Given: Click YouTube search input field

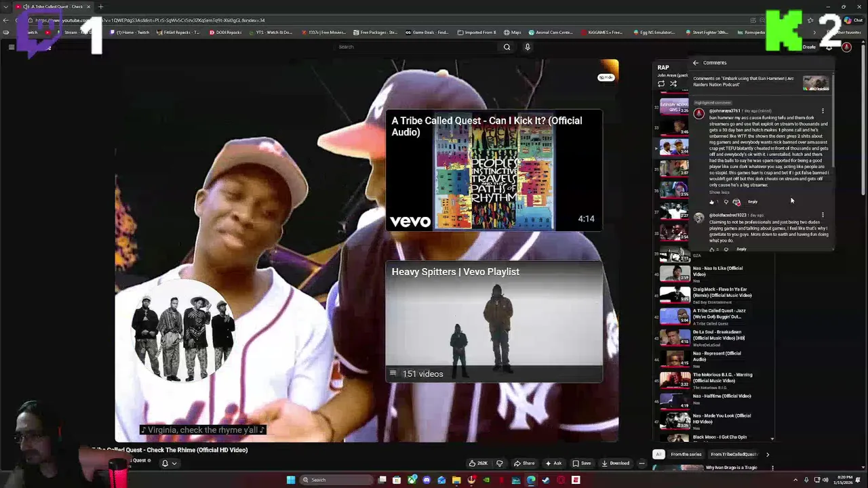Looking at the screenshot, I should tap(417, 47).
